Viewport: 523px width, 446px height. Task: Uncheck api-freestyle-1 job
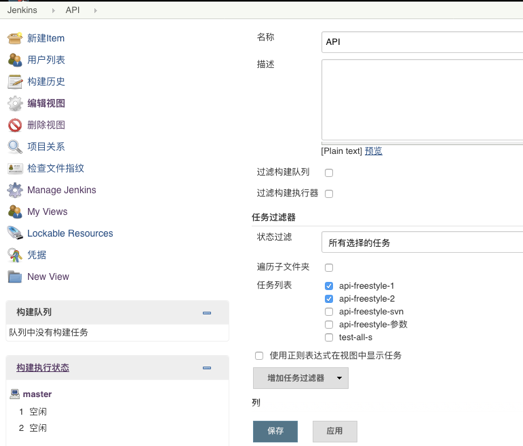tap(329, 286)
